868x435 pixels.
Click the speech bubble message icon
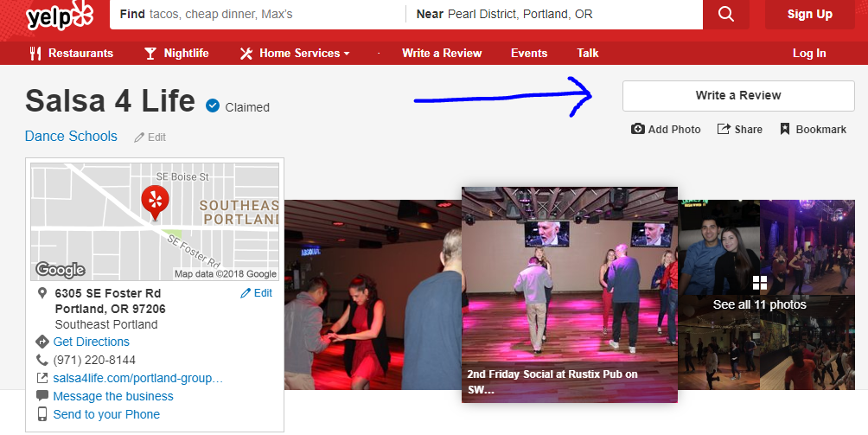[x=42, y=396]
